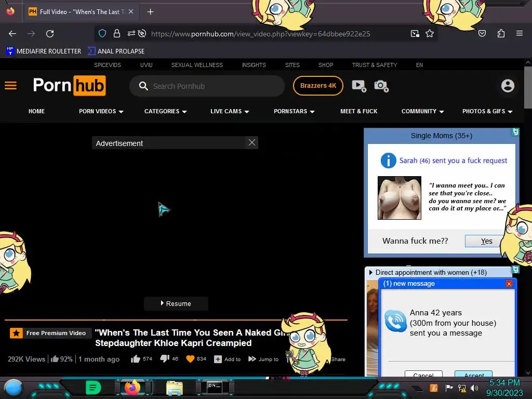Screen dimensions: 532x399
Task: Open the volume speaker tray icon
Action: [474, 388]
